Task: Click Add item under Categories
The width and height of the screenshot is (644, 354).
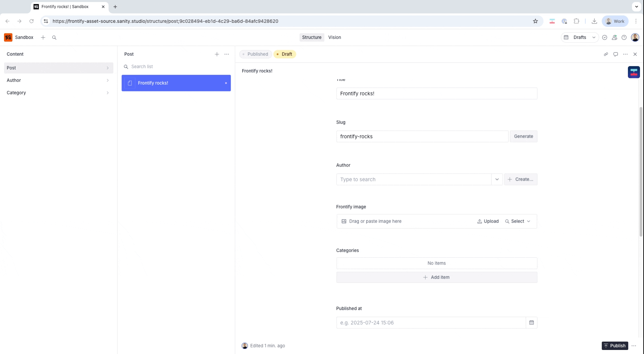Action: click(436, 277)
